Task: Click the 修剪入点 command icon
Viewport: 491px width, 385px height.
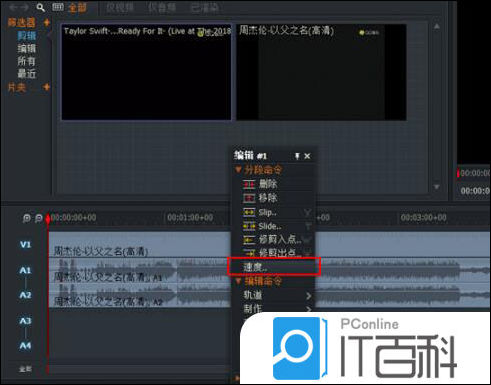Action: (x=249, y=240)
